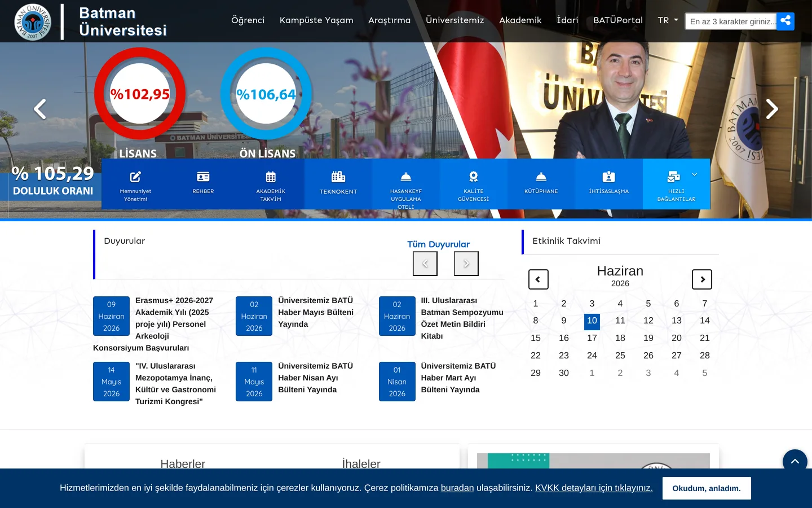Show previous announcements with left chevron
The width and height of the screenshot is (812, 508).
pyautogui.click(x=425, y=264)
